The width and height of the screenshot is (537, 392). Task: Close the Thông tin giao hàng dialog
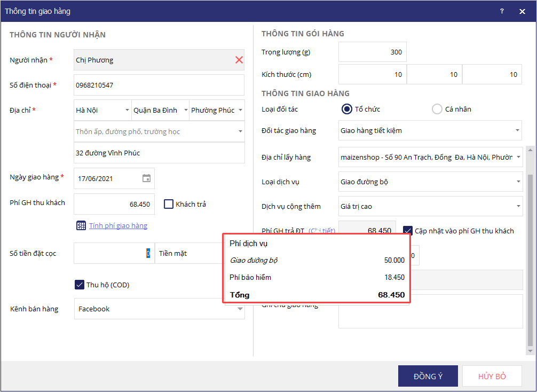522,11
